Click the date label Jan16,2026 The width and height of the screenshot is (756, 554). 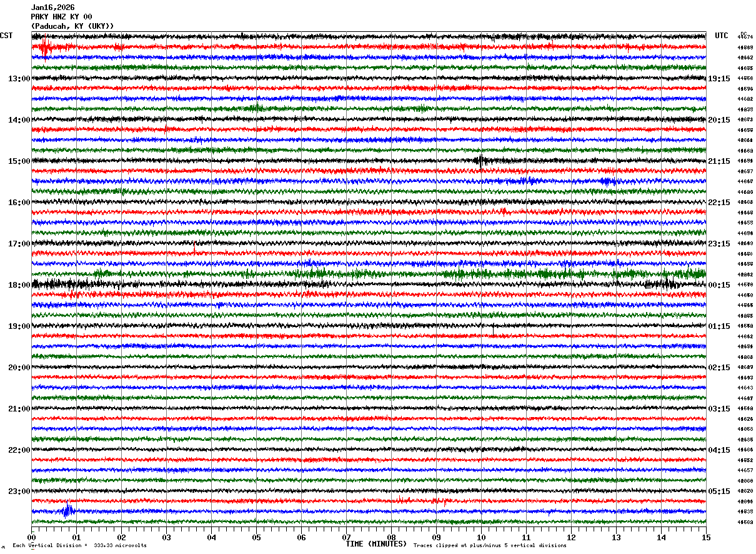tap(53, 8)
